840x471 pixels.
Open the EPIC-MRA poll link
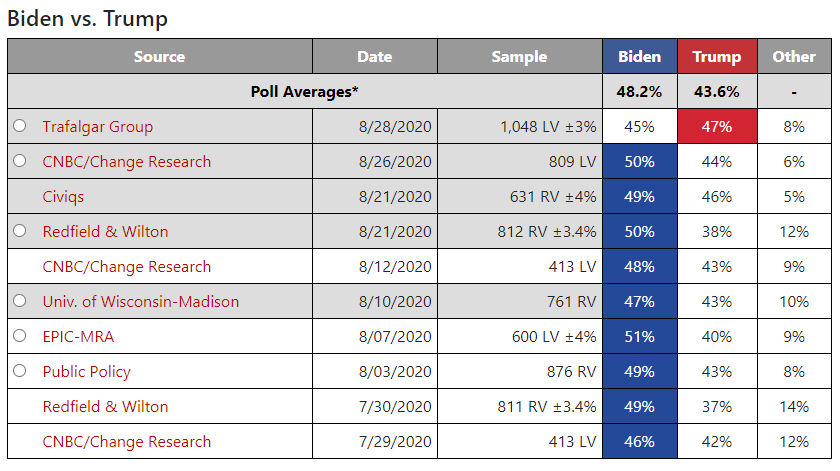tap(78, 337)
